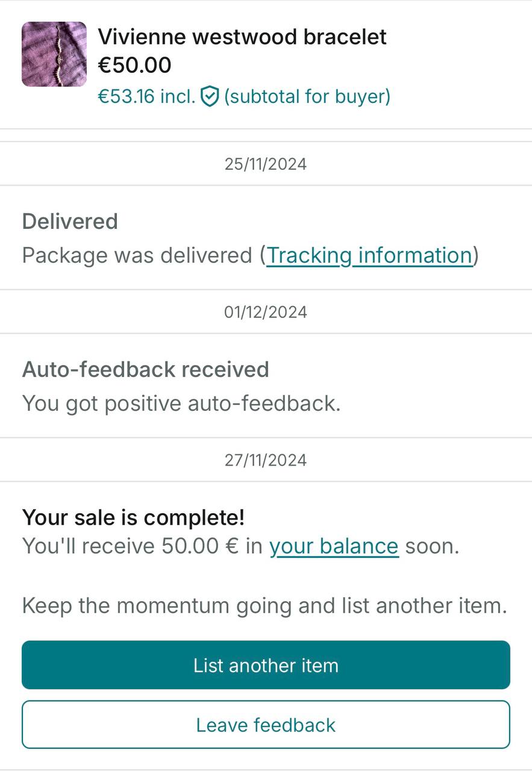Tap the 25/11/2024 date separator
This screenshot has width=532, height=771.
[x=266, y=164]
